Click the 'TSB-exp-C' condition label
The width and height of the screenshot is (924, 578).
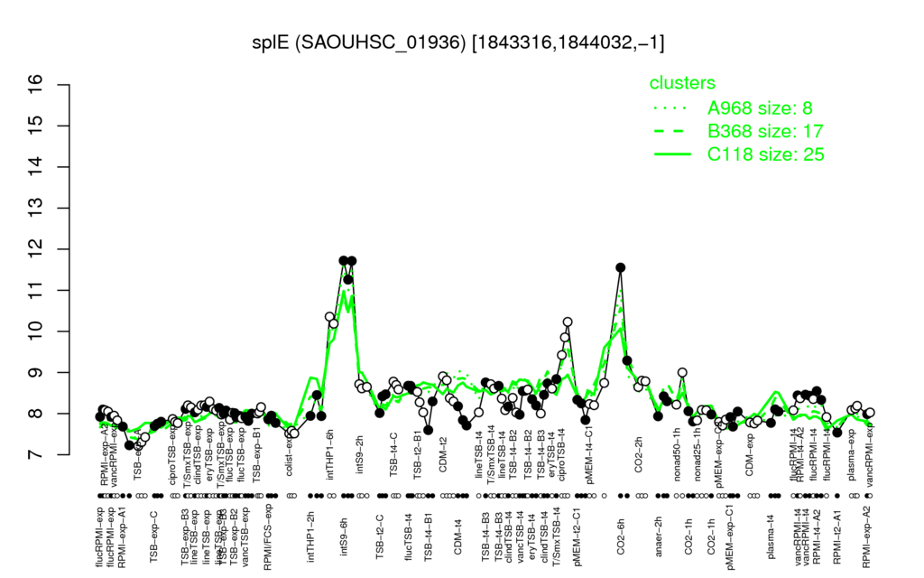153,536
